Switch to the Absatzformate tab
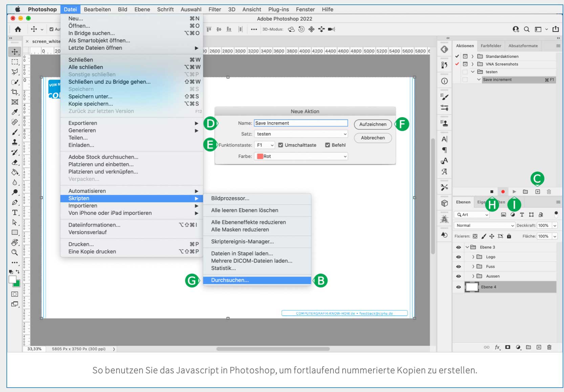 pos(523,46)
